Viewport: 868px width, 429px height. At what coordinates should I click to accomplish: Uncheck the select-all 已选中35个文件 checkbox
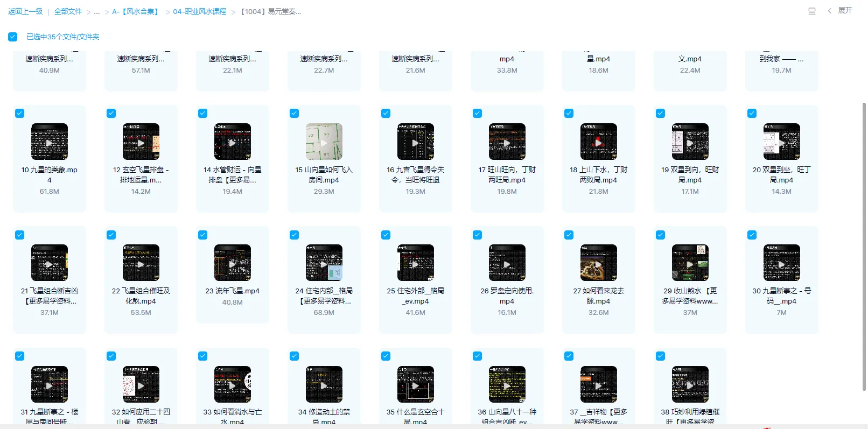(x=13, y=37)
